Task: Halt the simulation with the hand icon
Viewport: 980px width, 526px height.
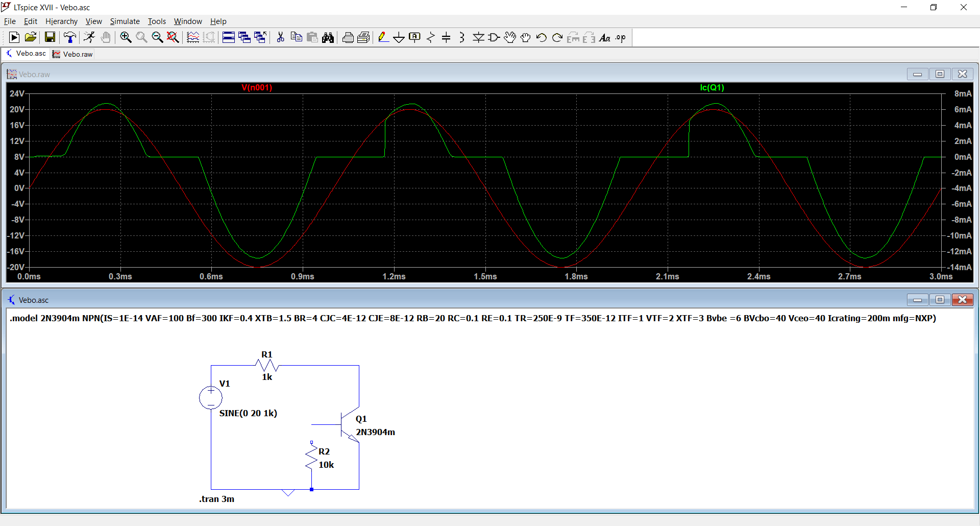Action: pos(106,37)
